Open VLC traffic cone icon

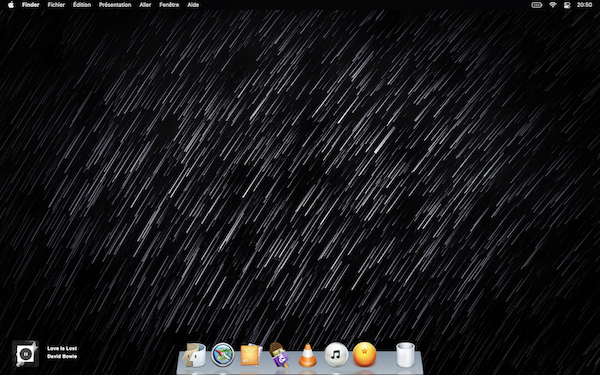pyautogui.click(x=307, y=355)
